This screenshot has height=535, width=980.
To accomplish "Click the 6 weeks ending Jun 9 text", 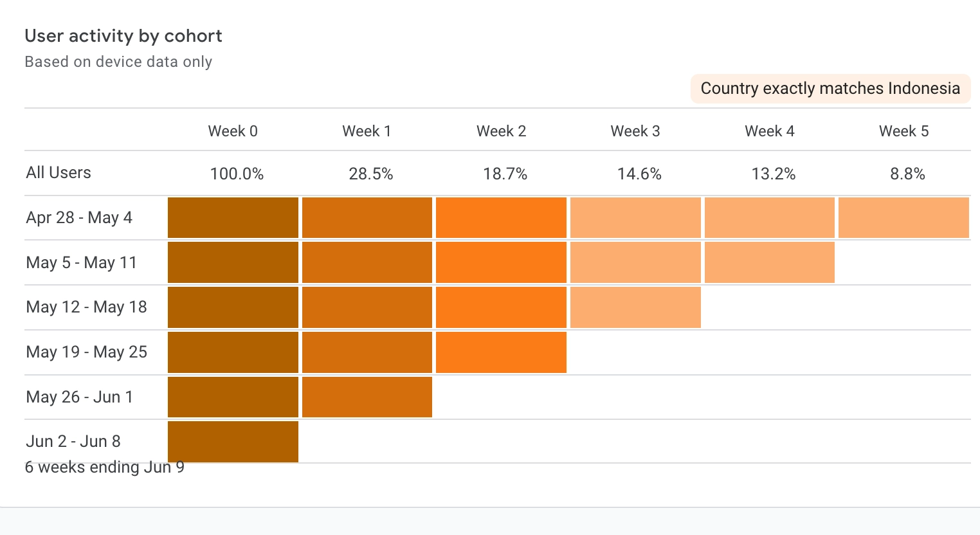I will coord(104,467).
